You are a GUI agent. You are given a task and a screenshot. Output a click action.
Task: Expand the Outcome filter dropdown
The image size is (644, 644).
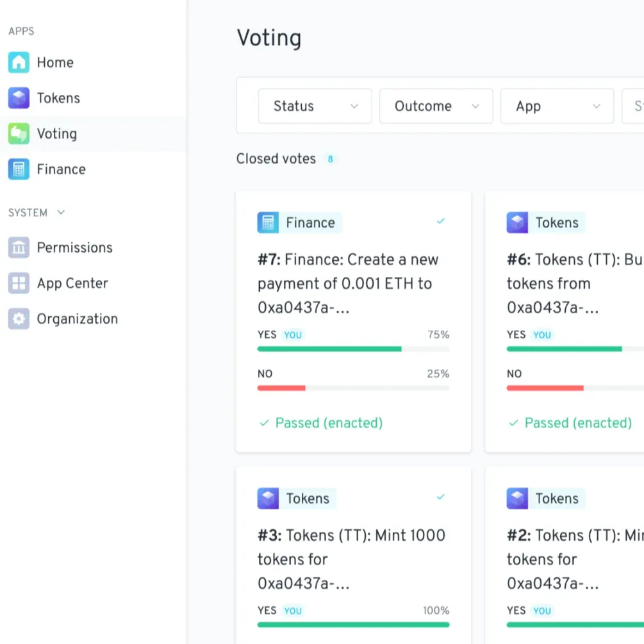[436, 106]
